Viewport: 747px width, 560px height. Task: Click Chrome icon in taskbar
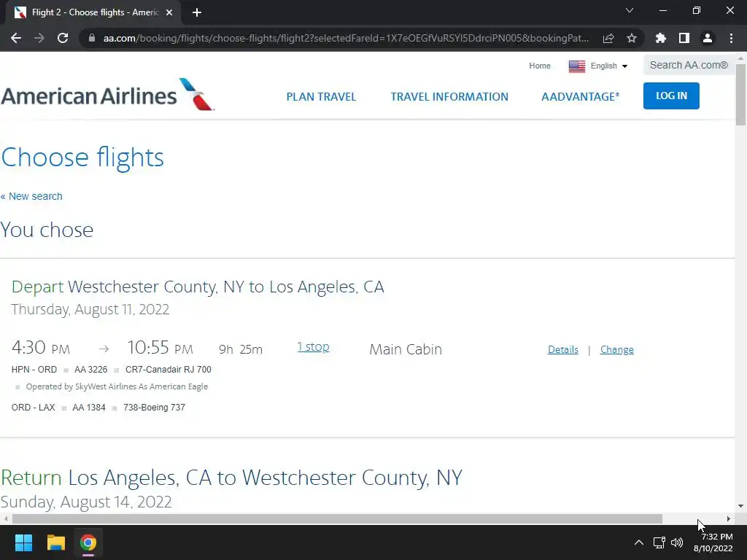pos(88,542)
